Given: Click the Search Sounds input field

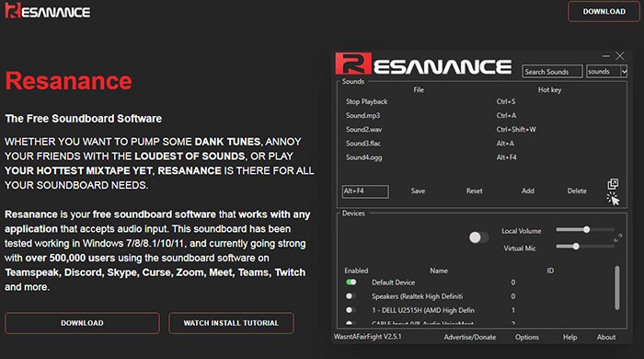Looking at the screenshot, I should (x=552, y=72).
